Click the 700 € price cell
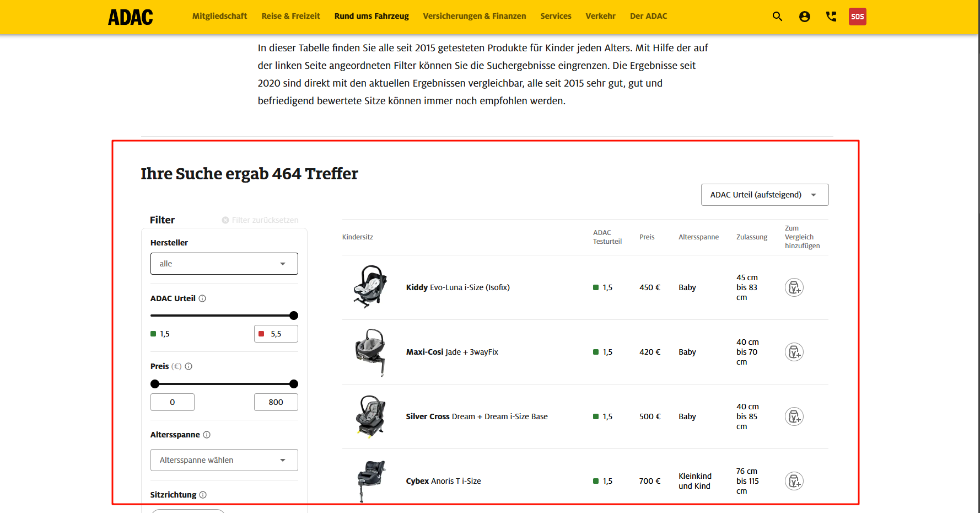Image resolution: width=980 pixels, height=513 pixels. tap(649, 481)
